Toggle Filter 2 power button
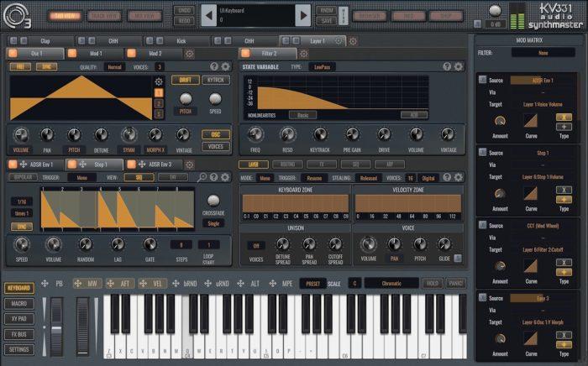Screen dimensions: 588x366 click(245, 54)
